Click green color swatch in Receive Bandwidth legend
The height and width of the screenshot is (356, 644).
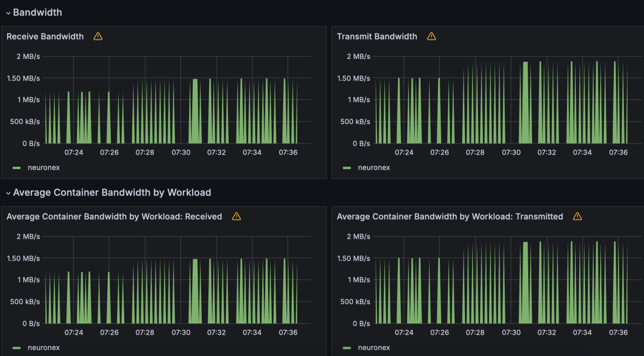click(17, 168)
